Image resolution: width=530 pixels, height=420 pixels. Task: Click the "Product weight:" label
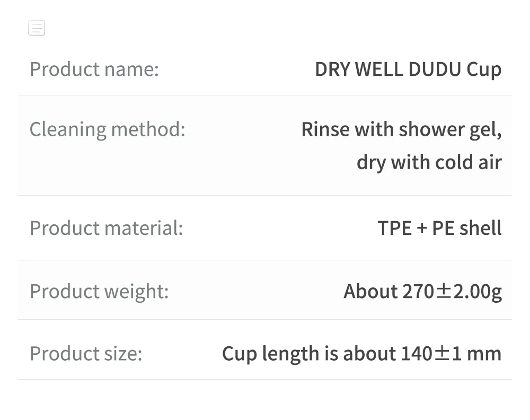99,291
